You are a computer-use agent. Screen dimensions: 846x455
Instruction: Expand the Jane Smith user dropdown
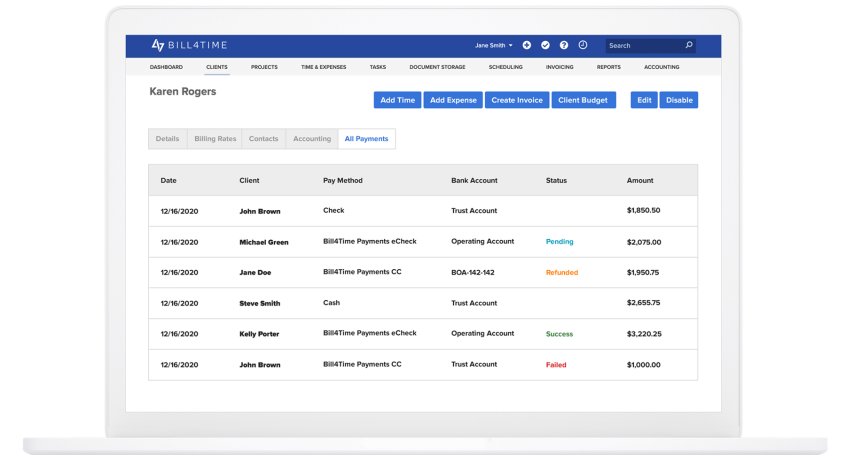click(494, 45)
